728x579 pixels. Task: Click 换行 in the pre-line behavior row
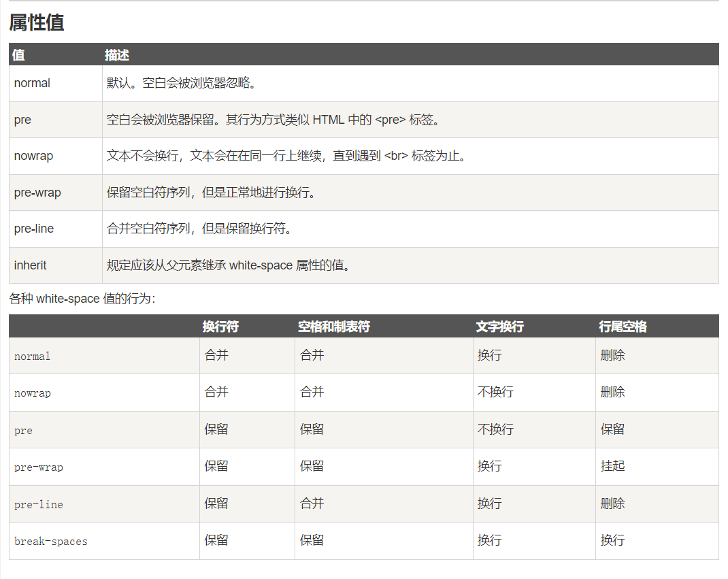click(x=490, y=503)
